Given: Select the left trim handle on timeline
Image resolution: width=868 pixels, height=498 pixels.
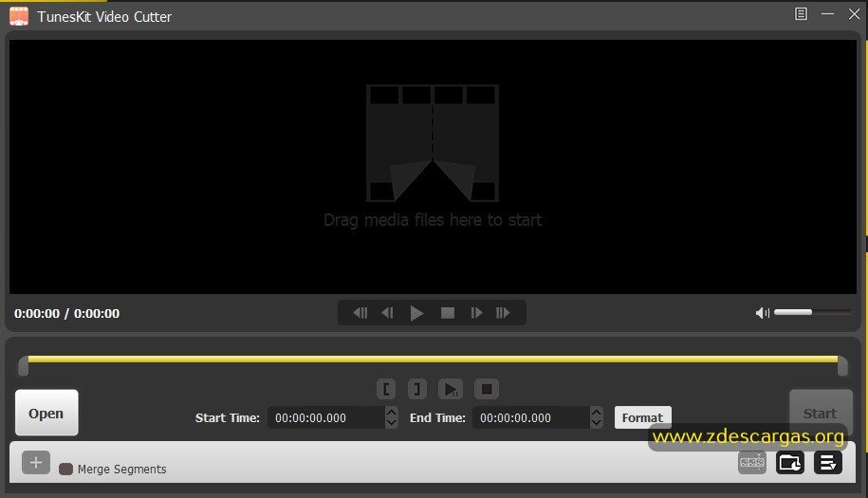Looking at the screenshot, I should 24,366.
